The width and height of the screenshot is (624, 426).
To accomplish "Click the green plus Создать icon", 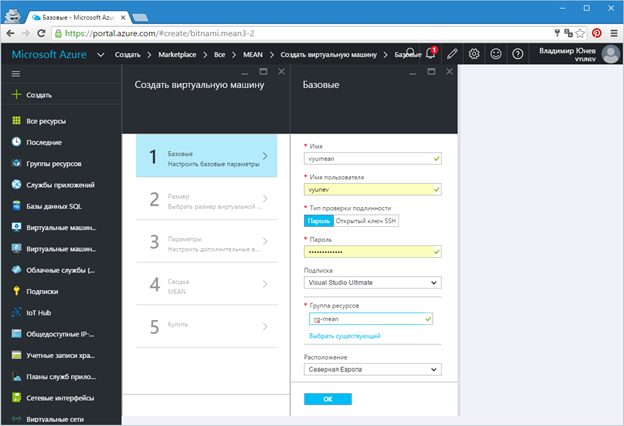I will [16, 94].
